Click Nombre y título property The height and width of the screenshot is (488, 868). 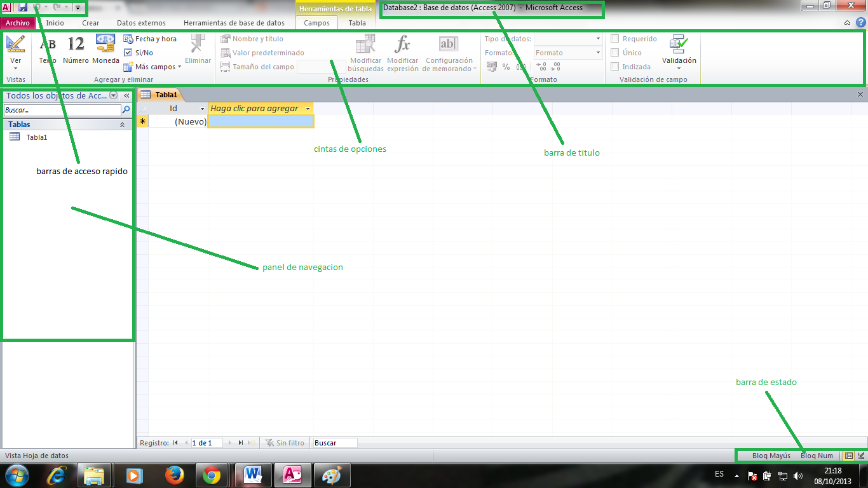click(x=252, y=39)
